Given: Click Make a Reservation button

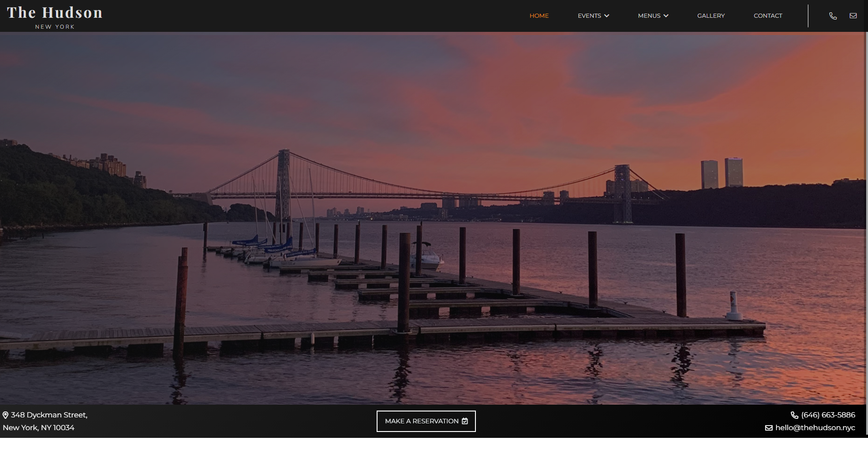Looking at the screenshot, I should (x=426, y=421).
